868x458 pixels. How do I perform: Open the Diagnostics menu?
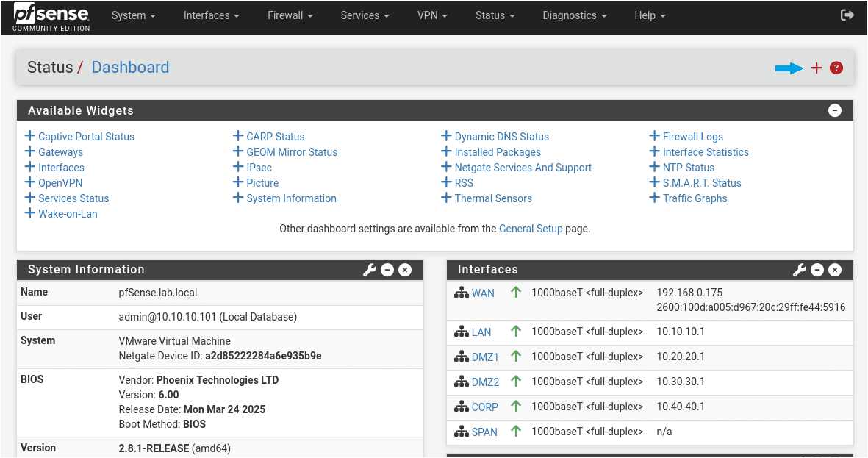tap(575, 15)
